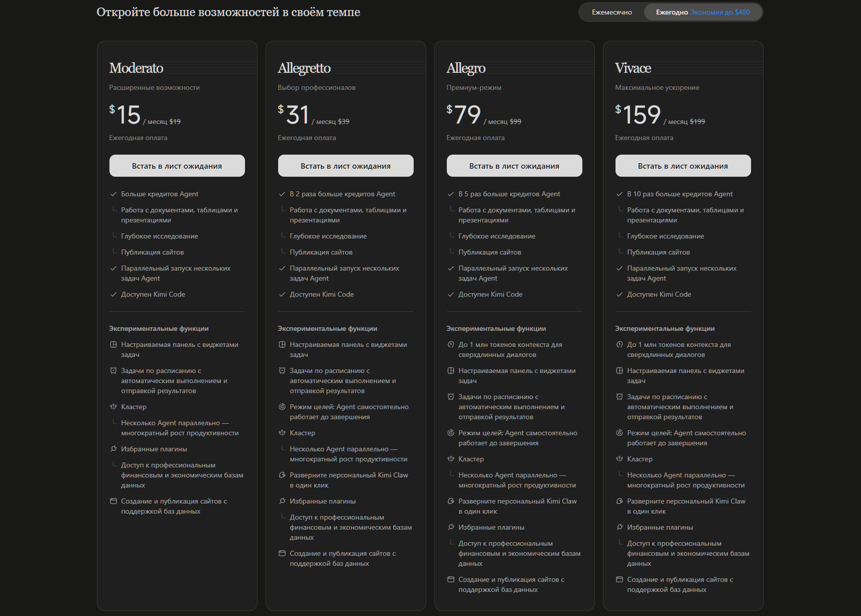Join the waitlist for the Allegro plan

coord(514,166)
